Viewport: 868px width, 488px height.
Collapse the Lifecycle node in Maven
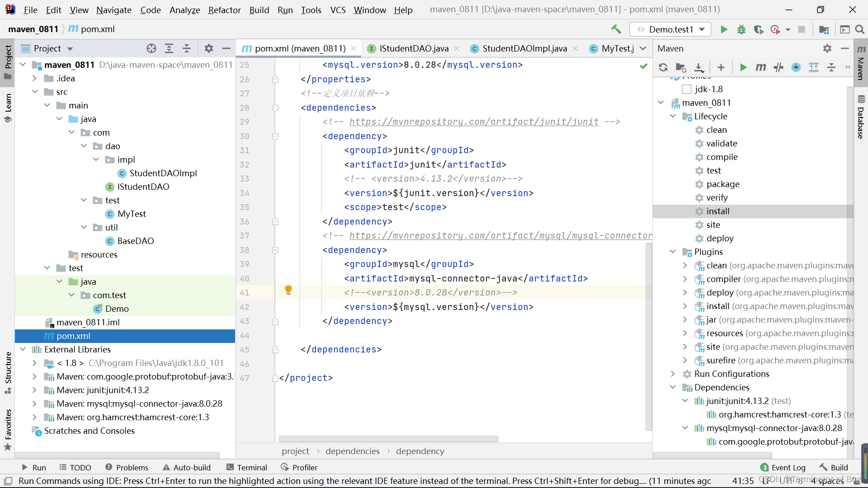pyautogui.click(x=673, y=116)
